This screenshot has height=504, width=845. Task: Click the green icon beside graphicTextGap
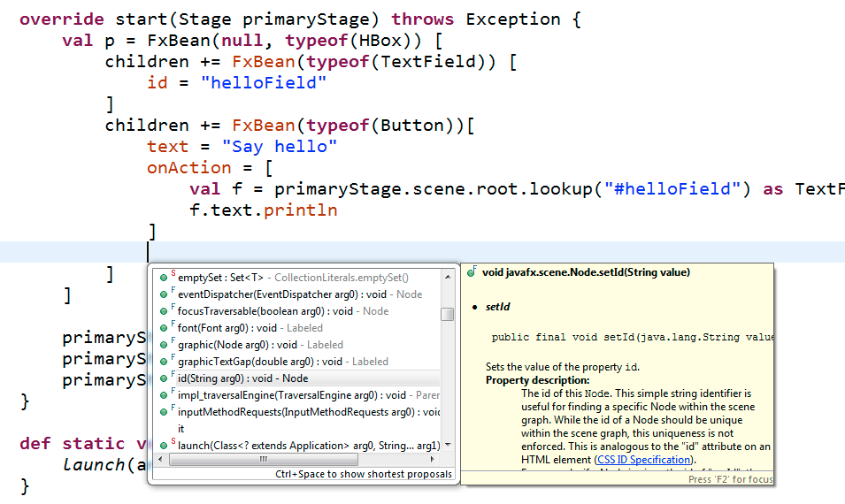point(164,362)
